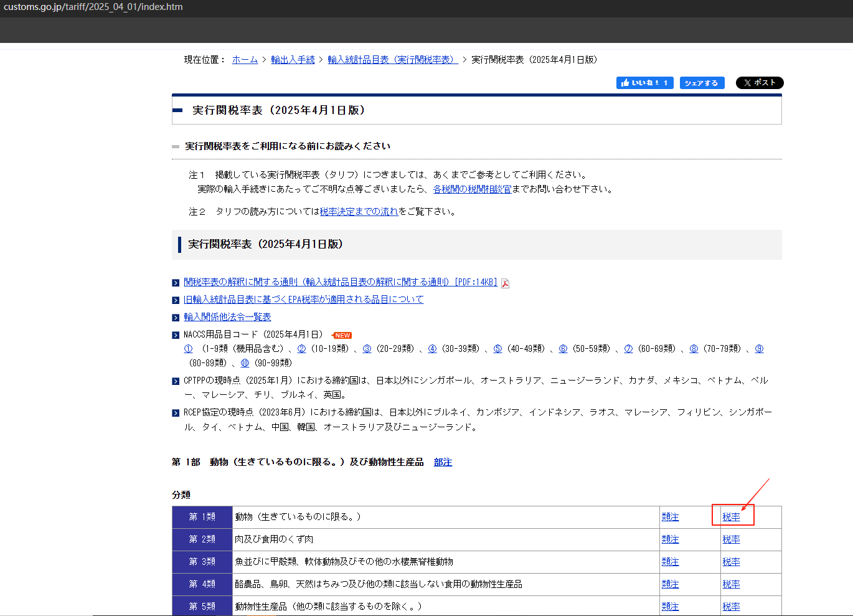Click the 第 2類 table cell

(202, 539)
